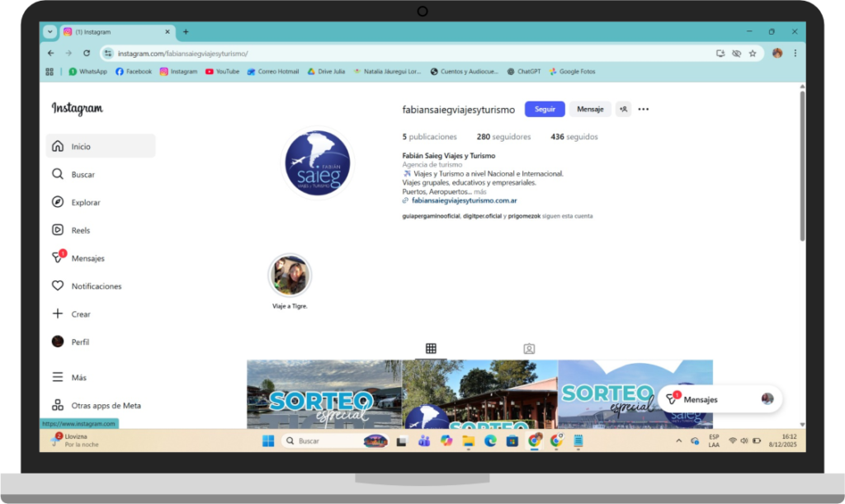Open fabiansaiegviajesyturismo.com.ar website link
This screenshot has width=845, height=504.
[x=464, y=200]
